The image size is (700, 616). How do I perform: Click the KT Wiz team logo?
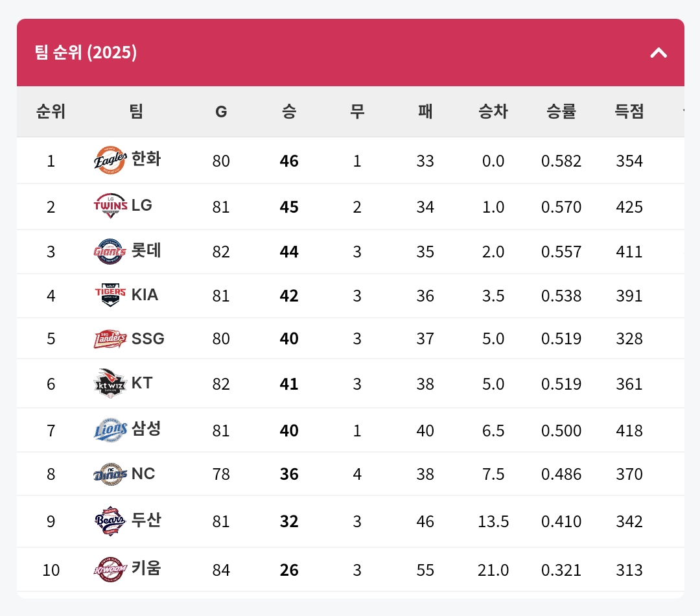click(110, 383)
